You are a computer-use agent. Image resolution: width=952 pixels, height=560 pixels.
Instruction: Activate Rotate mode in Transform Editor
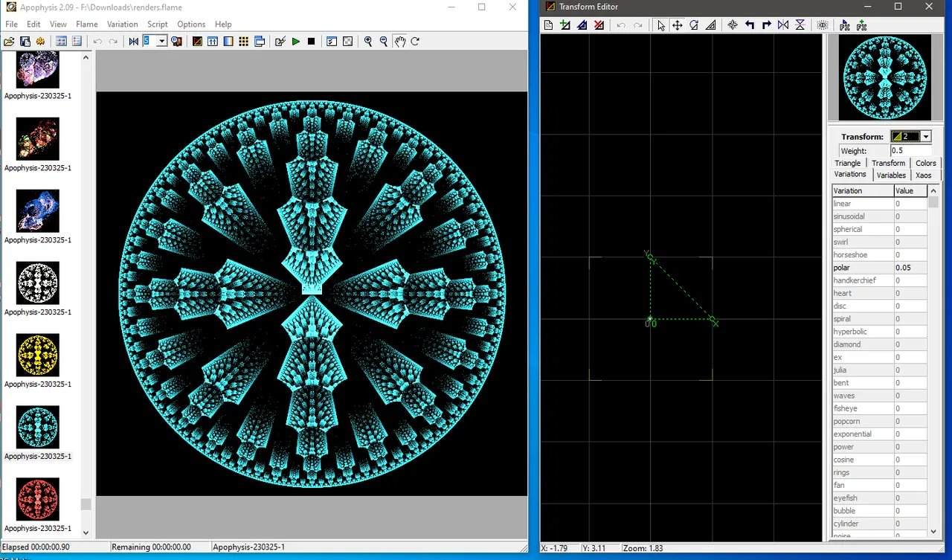tap(694, 25)
